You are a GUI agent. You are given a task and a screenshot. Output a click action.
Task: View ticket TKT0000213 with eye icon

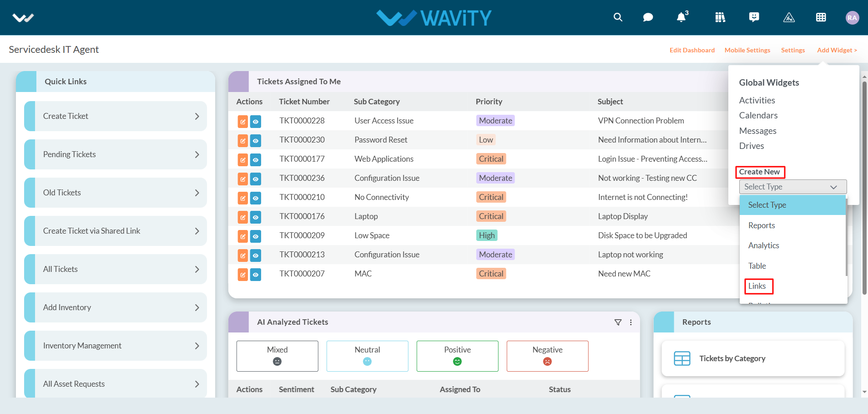tap(256, 256)
